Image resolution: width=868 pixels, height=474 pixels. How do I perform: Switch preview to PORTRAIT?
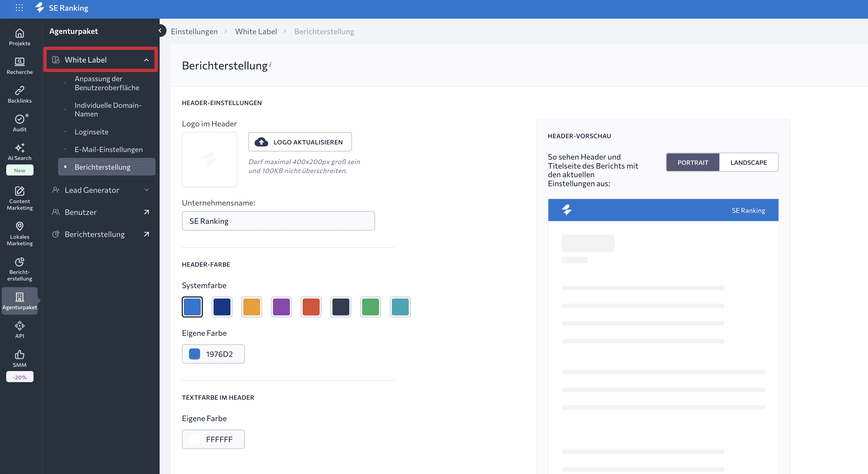point(693,162)
